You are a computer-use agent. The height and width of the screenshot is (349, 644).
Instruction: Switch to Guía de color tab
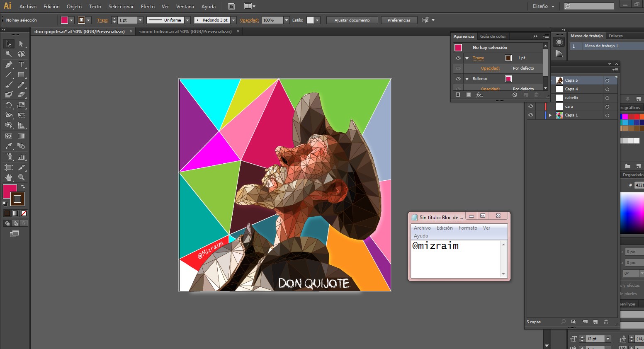(493, 36)
